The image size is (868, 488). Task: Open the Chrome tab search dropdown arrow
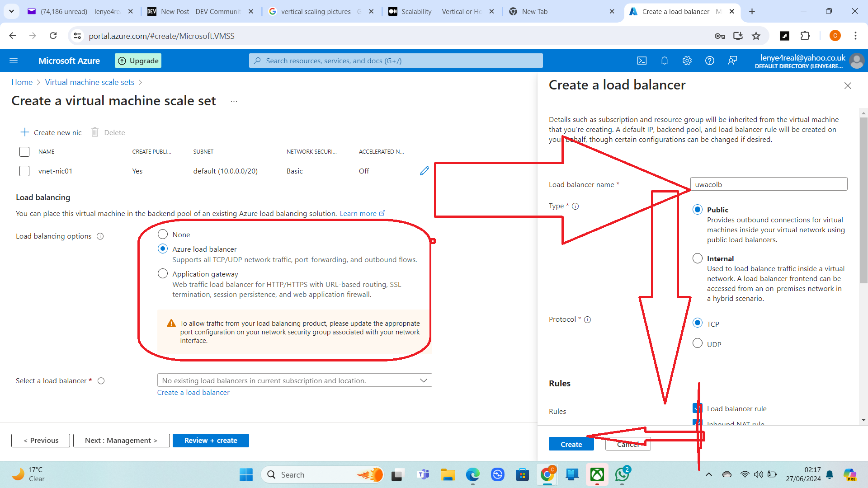[11, 11]
